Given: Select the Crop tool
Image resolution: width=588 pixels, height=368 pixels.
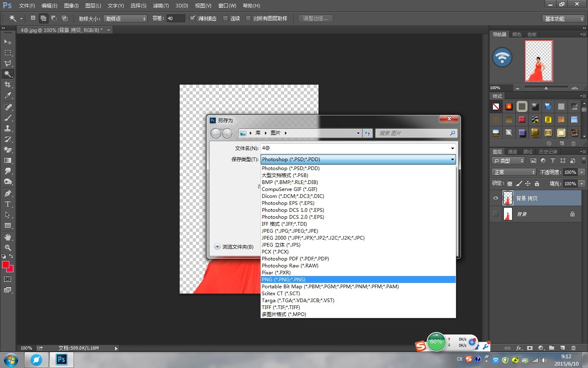Looking at the screenshot, I should [7, 85].
